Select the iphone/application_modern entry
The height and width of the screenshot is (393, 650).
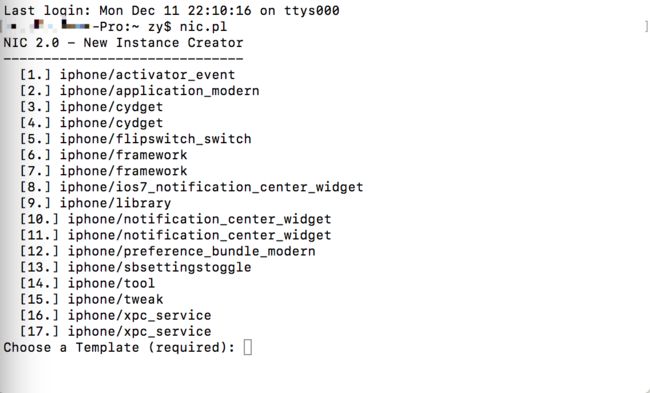(139, 91)
